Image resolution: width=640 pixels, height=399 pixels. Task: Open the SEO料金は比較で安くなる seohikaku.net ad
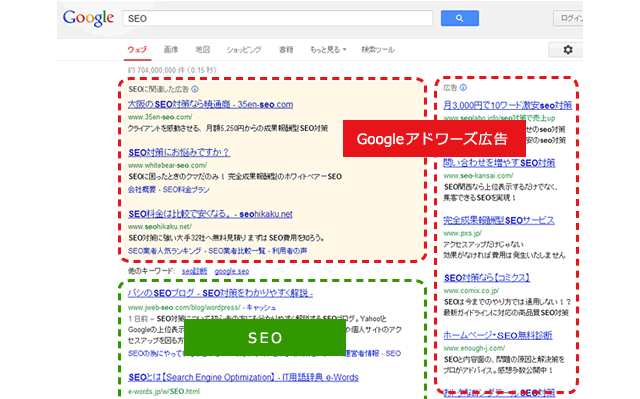(x=210, y=214)
